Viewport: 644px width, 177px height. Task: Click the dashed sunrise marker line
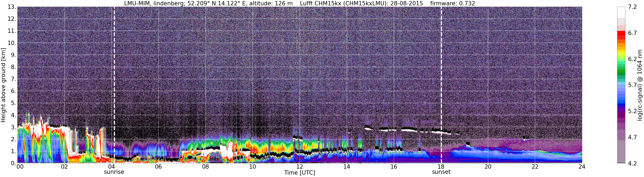point(114,85)
